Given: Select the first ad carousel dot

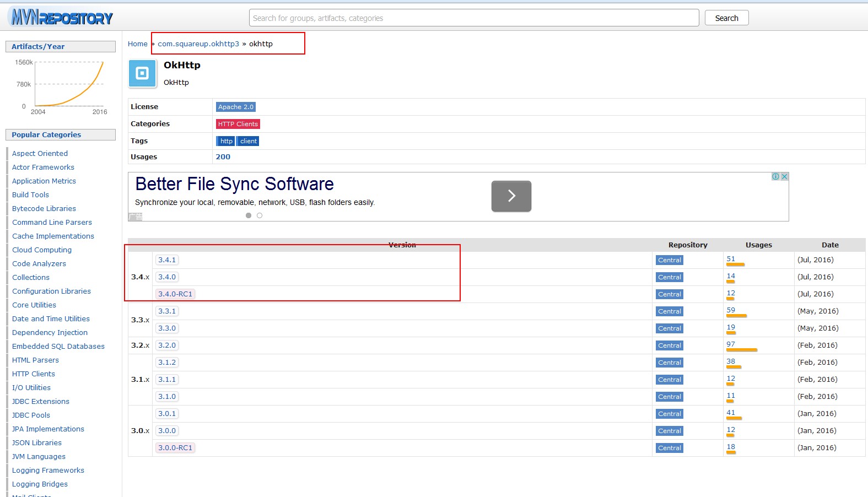Looking at the screenshot, I should [249, 215].
